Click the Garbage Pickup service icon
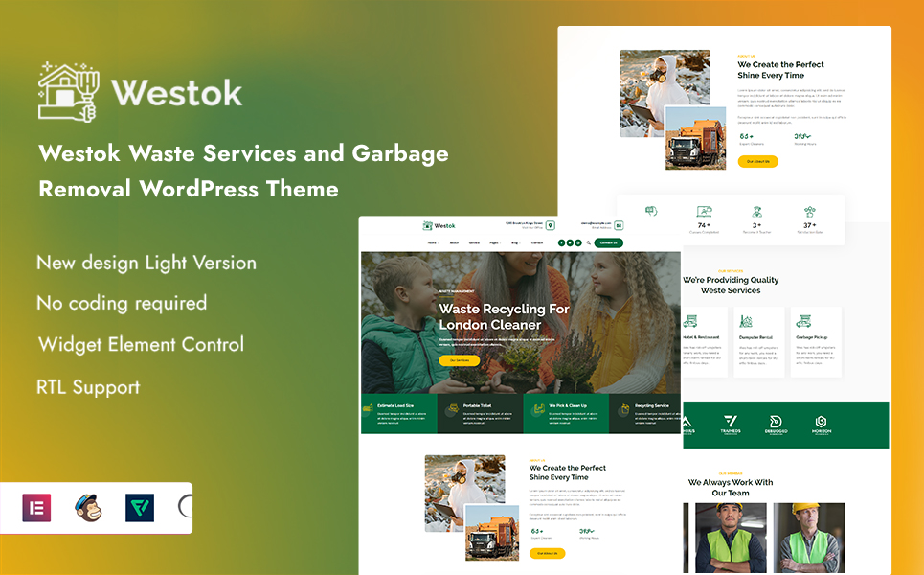924x575 pixels. 802,321
